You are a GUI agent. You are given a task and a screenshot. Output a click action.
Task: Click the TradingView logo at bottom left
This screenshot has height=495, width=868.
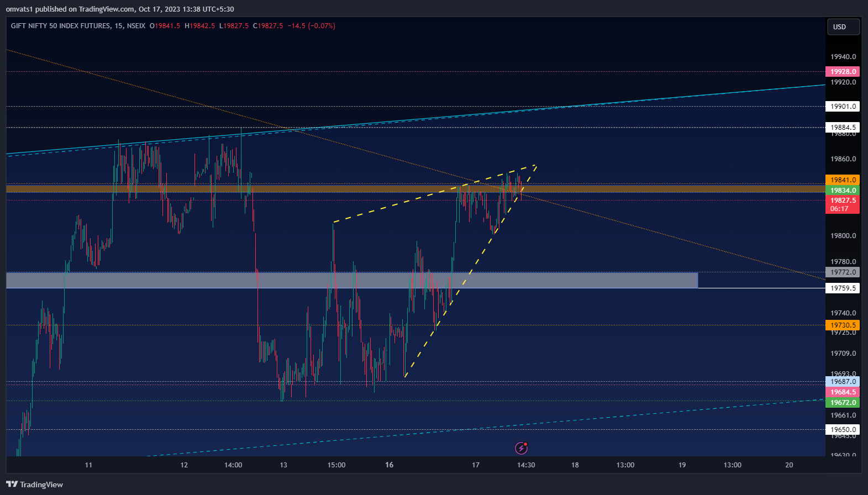(34, 485)
